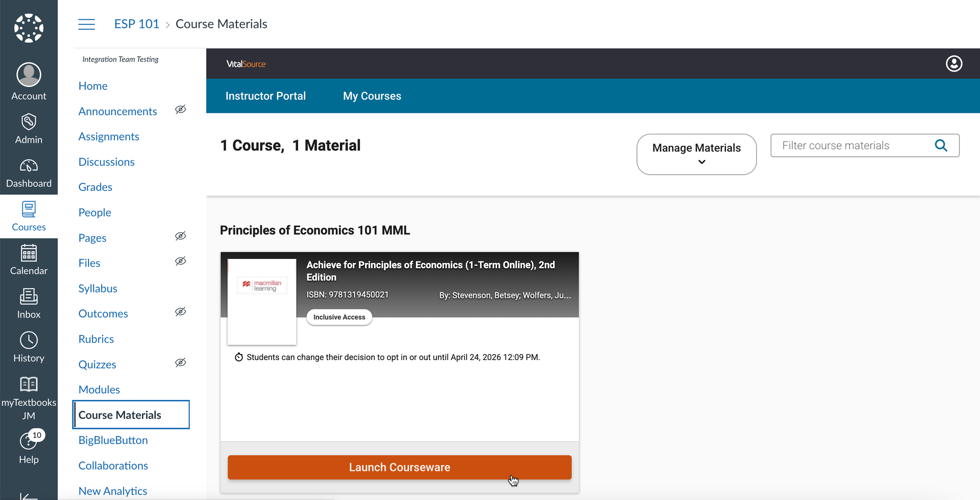
Task: Open Grades in course navigation
Action: (95, 187)
